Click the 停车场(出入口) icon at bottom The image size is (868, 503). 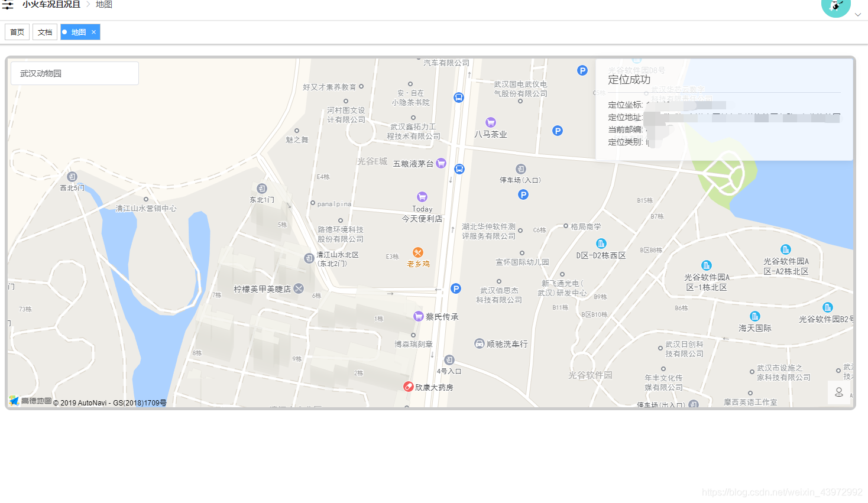point(694,404)
